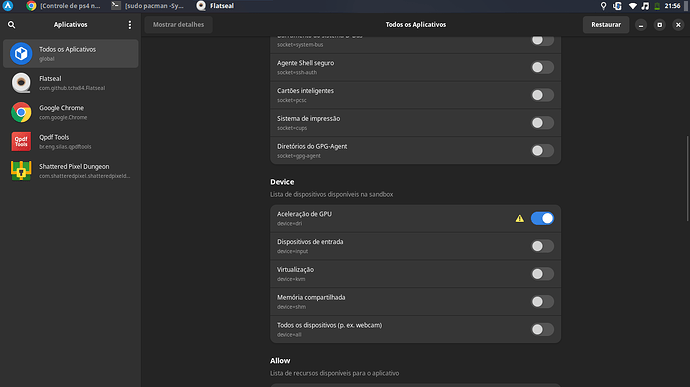
Task: Close the Flatseal window
Action: pos(678,25)
